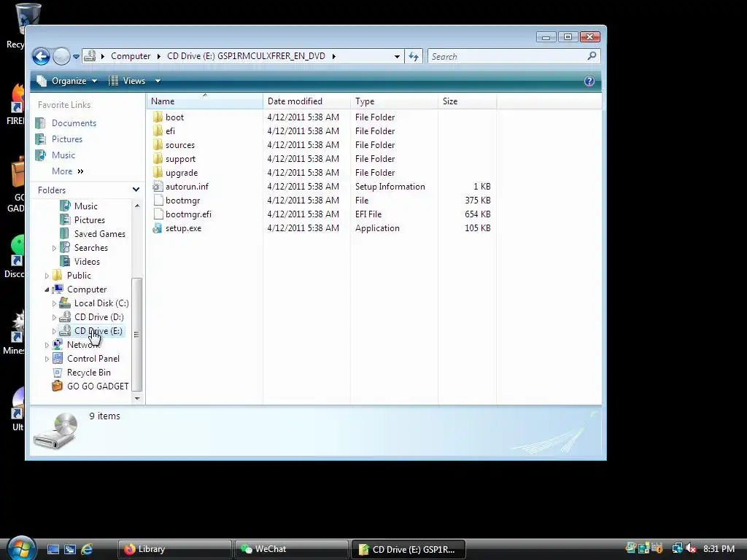Click the 8:31 PM taskbar clock
This screenshot has width=747, height=560.
(x=719, y=548)
